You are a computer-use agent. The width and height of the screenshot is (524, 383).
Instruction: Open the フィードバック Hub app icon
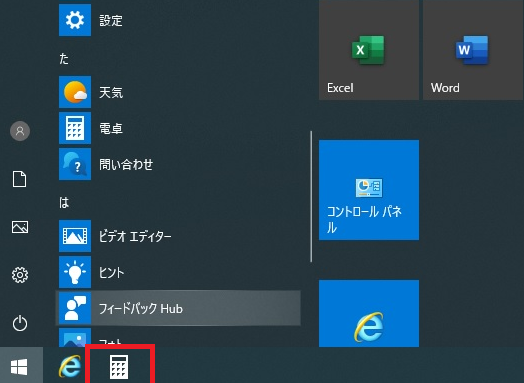(x=75, y=308)
